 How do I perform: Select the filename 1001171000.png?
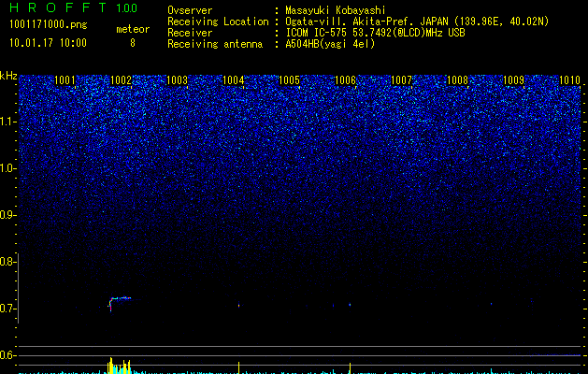[x=48, y=25]
